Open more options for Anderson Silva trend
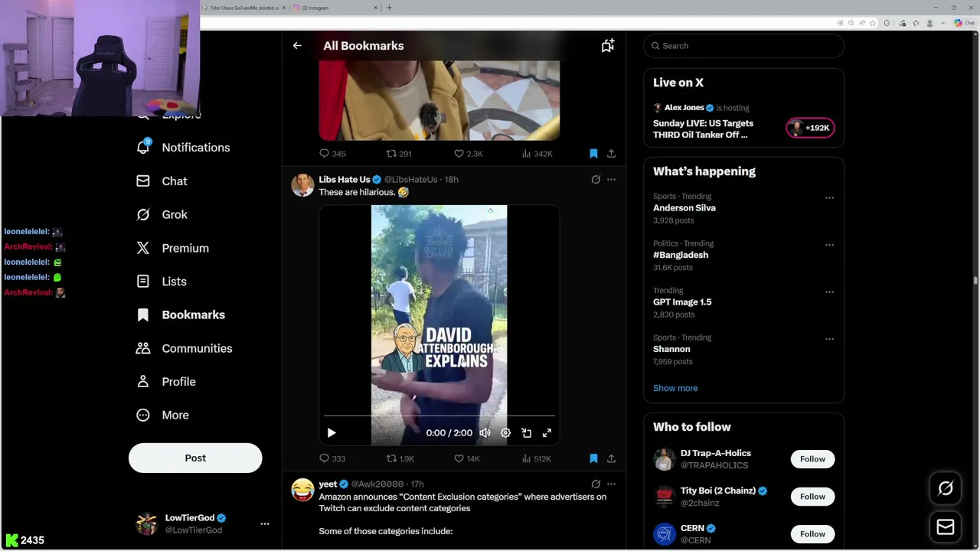 tap(829, 197)
